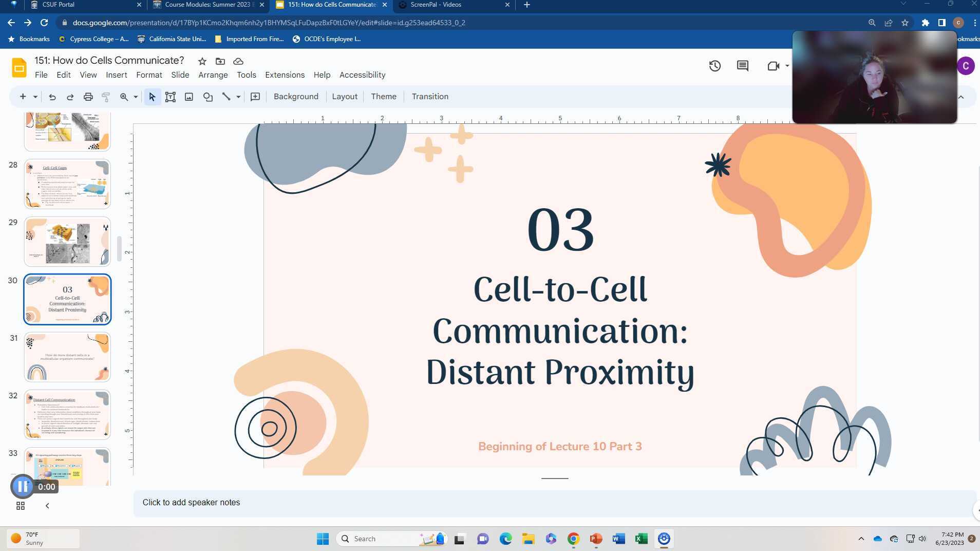
Task: Select the Paint format tool
Action: pos(106,96)
